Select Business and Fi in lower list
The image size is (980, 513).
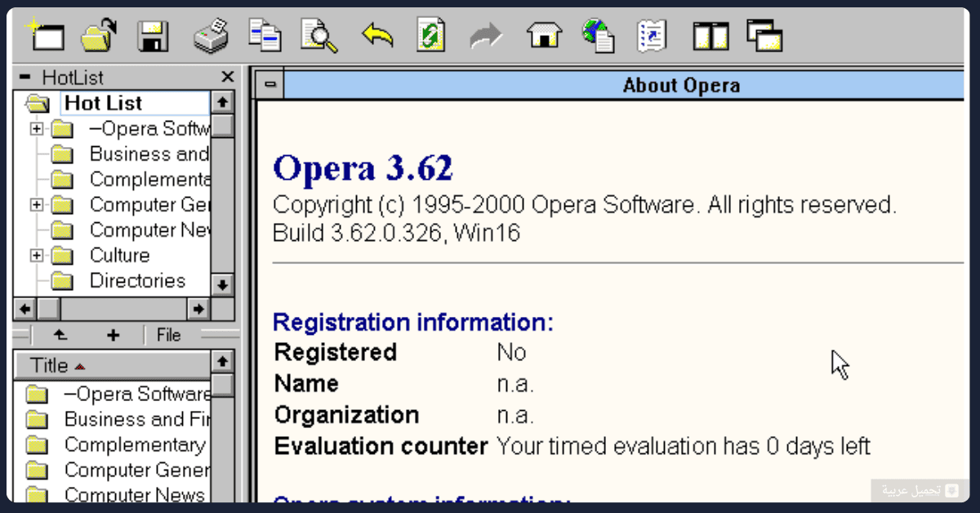tap(136, 420)
